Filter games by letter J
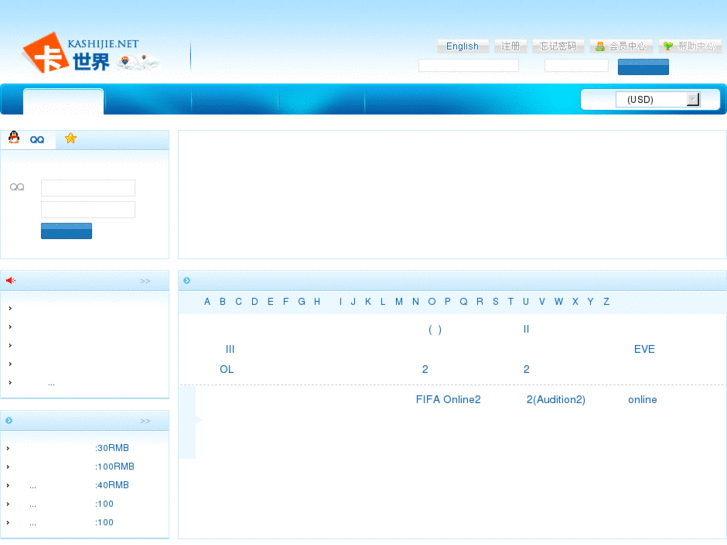The width and height of the screenshot is (727, 545). coord(353,301)
